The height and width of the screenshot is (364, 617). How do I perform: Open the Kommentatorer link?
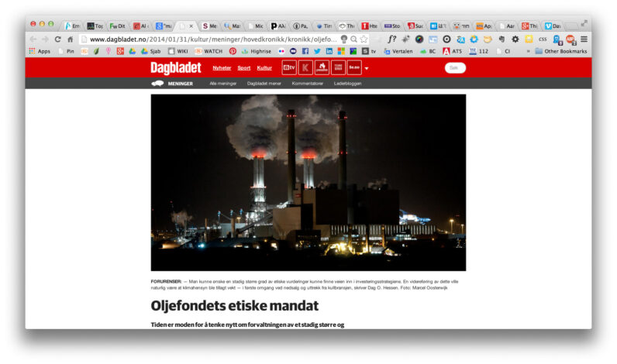307,83
